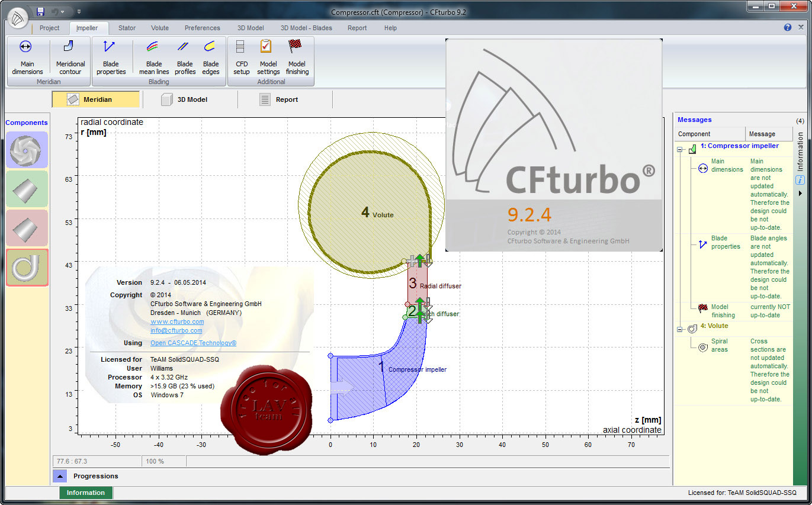Open Blade edges tool
The image size is (812, 505).
[x=211, y=57]
